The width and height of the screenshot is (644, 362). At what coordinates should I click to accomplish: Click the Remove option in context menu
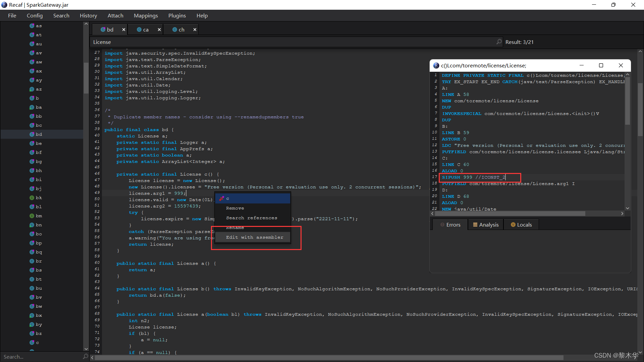pos(235,208)
